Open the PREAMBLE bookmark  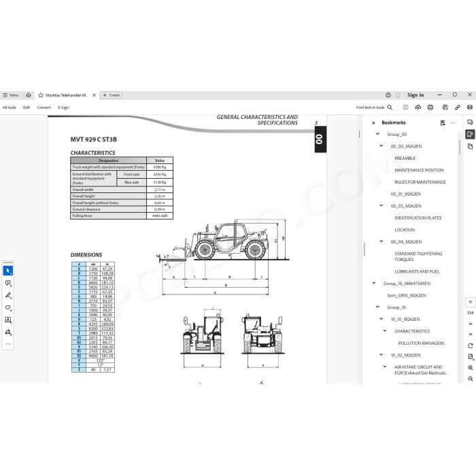point(405,158)
